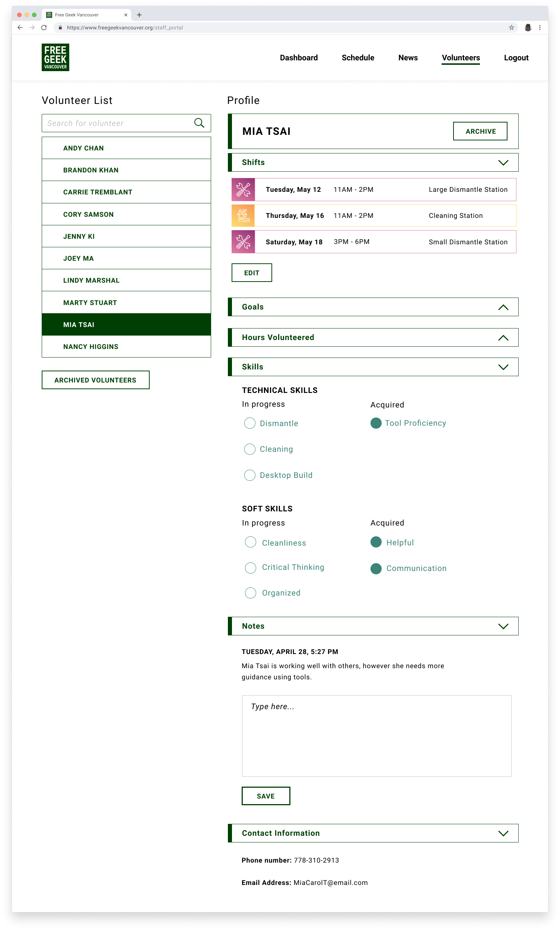Viewport: 560px width, 930px height.
Task: Click the Tuesday, April 28 note timestamp
Action: click(x=290, y=652)
